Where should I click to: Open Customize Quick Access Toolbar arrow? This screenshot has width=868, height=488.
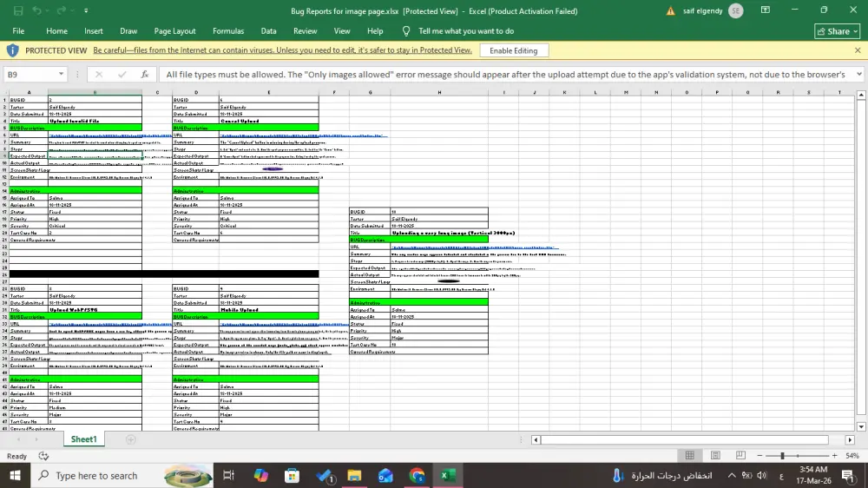[x=86, y=10]
